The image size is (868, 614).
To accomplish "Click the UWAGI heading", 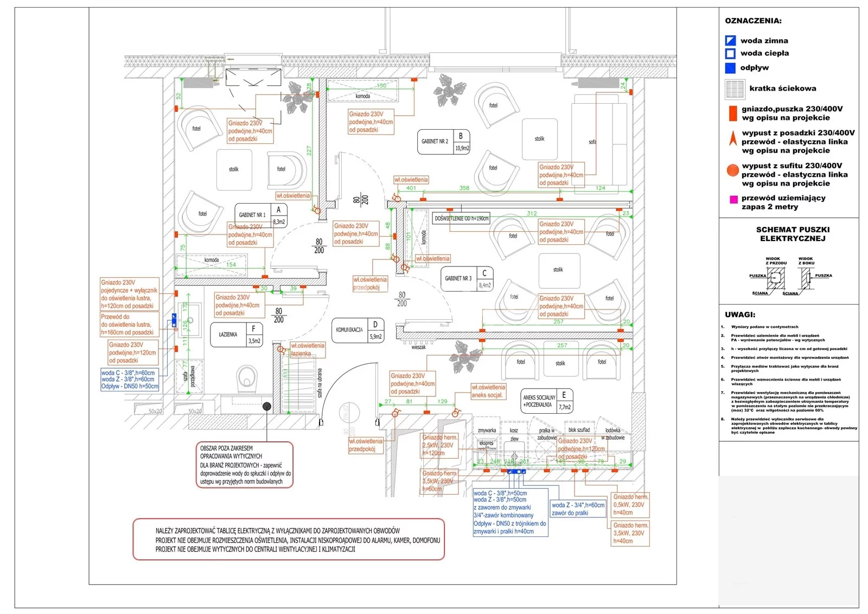I will pyautogui.click(x=740, y=314).
